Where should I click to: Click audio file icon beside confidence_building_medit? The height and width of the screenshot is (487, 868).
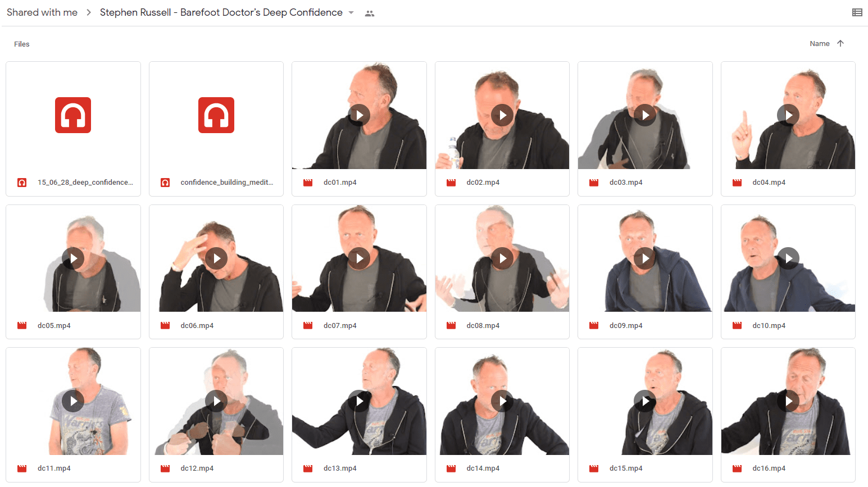pos(165,183)
